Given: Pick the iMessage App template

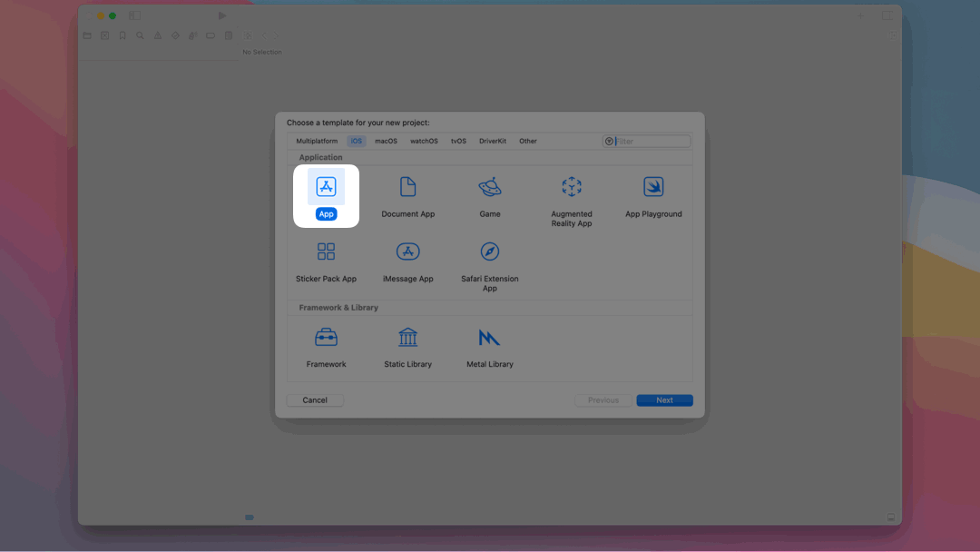Looking at the screenshot, I should click(407, 251).
